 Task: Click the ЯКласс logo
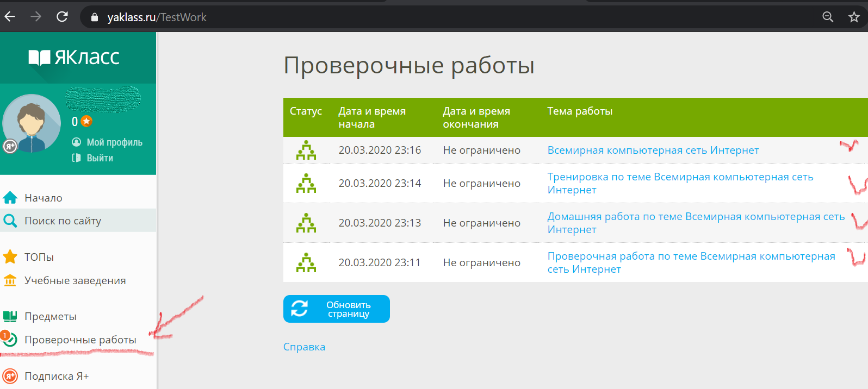click(x=75, y=57)
